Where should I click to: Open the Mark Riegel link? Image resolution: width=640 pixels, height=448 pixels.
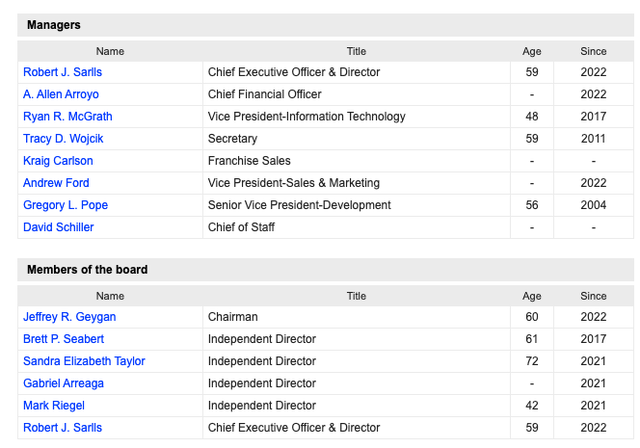(54, 405)
